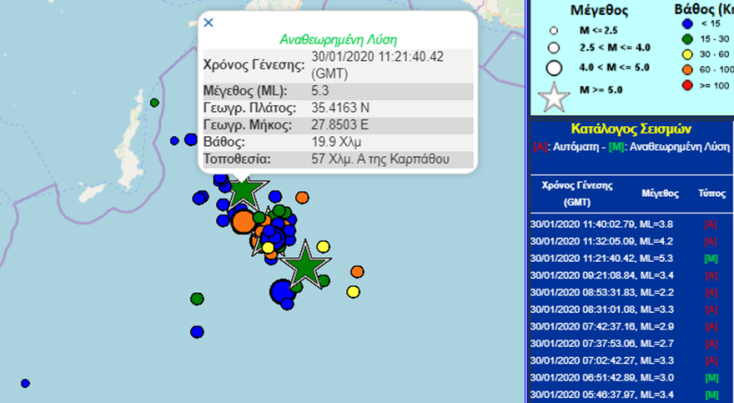
Task: Click the green marker near the island
Action: click(154, 102)
